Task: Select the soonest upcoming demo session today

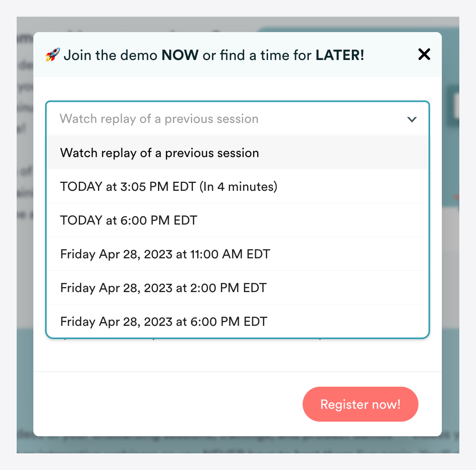Action: pos(169,187)
